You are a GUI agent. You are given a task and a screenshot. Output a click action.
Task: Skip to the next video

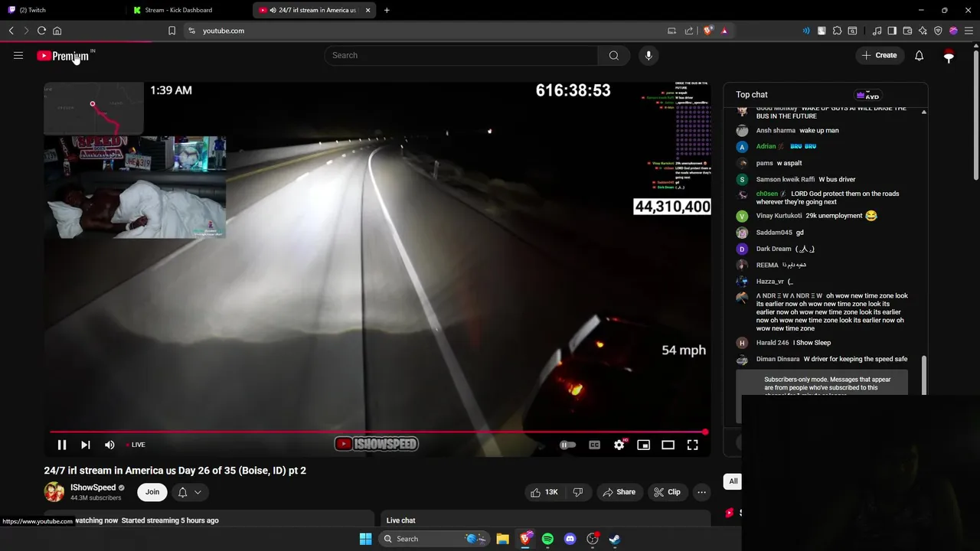(86, 445)
